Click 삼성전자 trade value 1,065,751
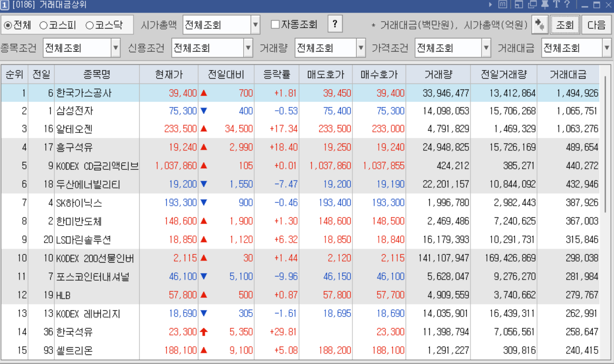The image size is (614, 364). click(578, 111)
